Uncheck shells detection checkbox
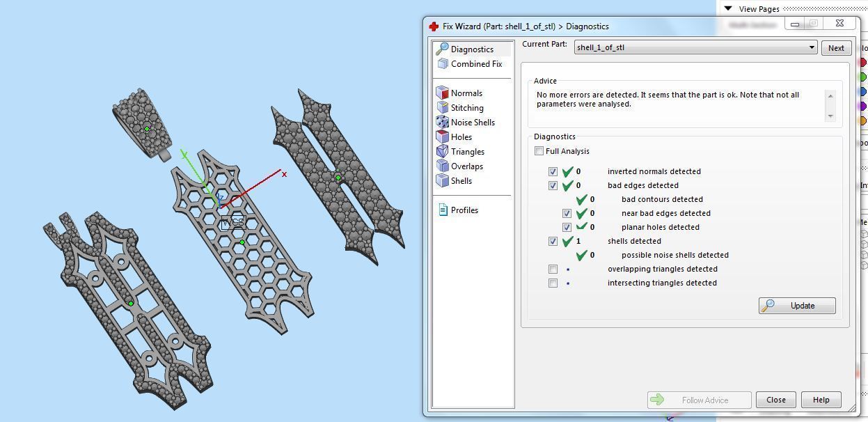 (553, 241)
